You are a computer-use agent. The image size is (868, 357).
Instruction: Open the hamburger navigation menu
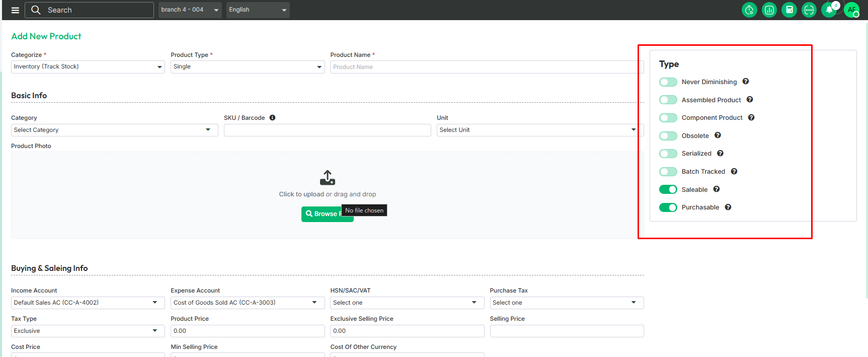15,10
